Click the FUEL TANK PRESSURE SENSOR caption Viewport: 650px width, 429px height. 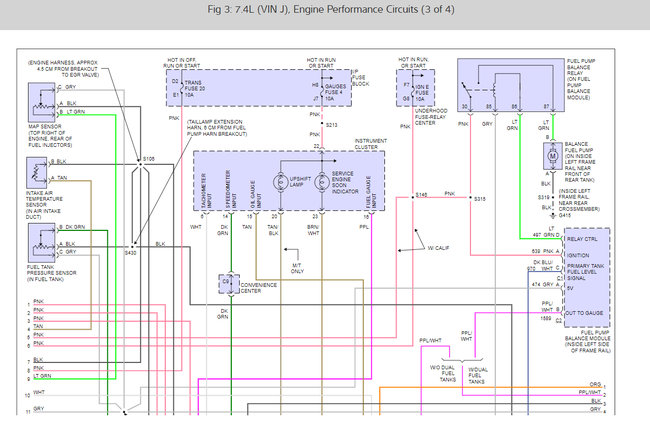tap(52, 273)
